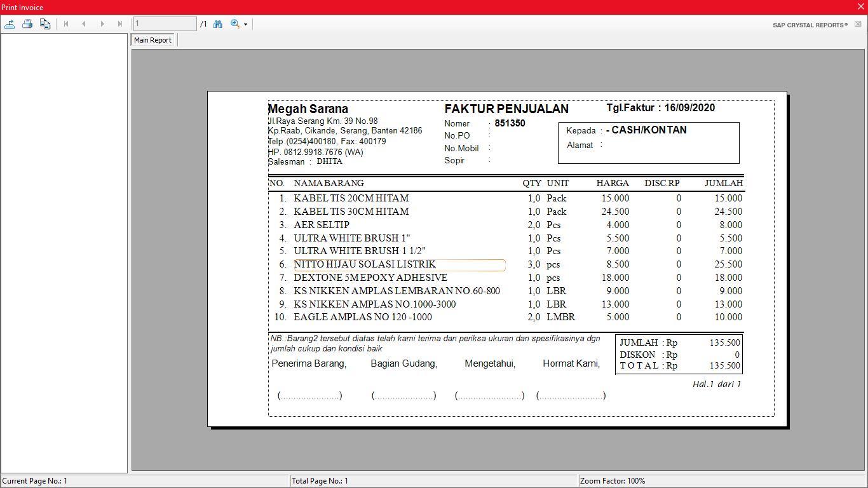Click 'KS NIKKEN AMPLAS NO.1000-3000' text
Screen dimensions: 868x488
pos(375,304)
